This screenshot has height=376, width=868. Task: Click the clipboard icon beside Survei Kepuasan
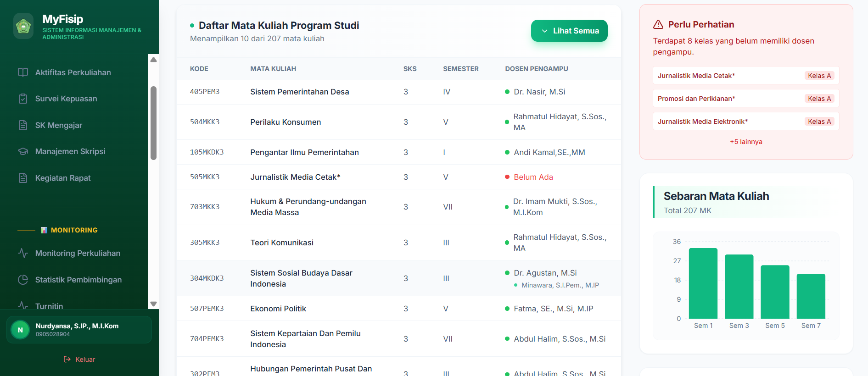pyautogui.click(x=23, y=99)
